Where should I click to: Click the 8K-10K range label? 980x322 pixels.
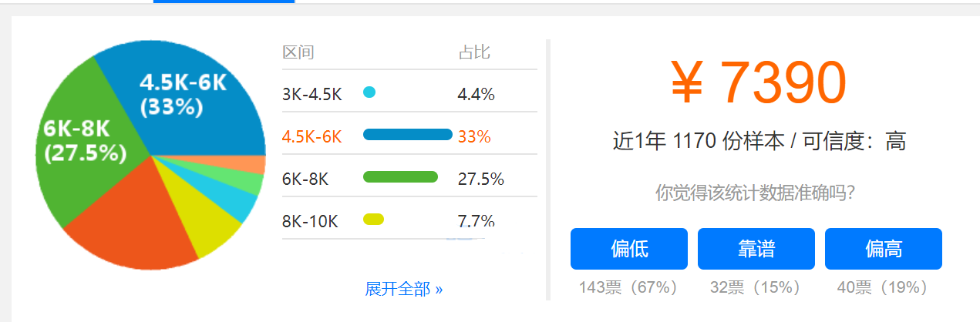tap(310, 221)
